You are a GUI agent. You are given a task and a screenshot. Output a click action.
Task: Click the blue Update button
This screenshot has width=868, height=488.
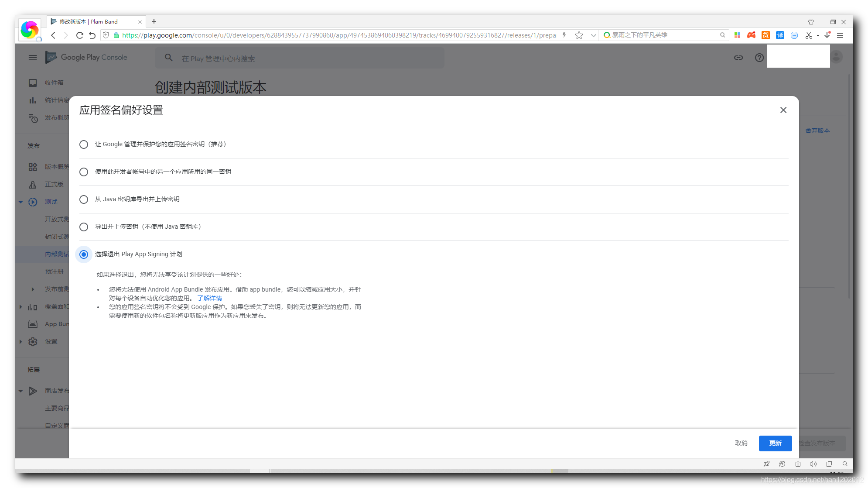tap(775, 443)
